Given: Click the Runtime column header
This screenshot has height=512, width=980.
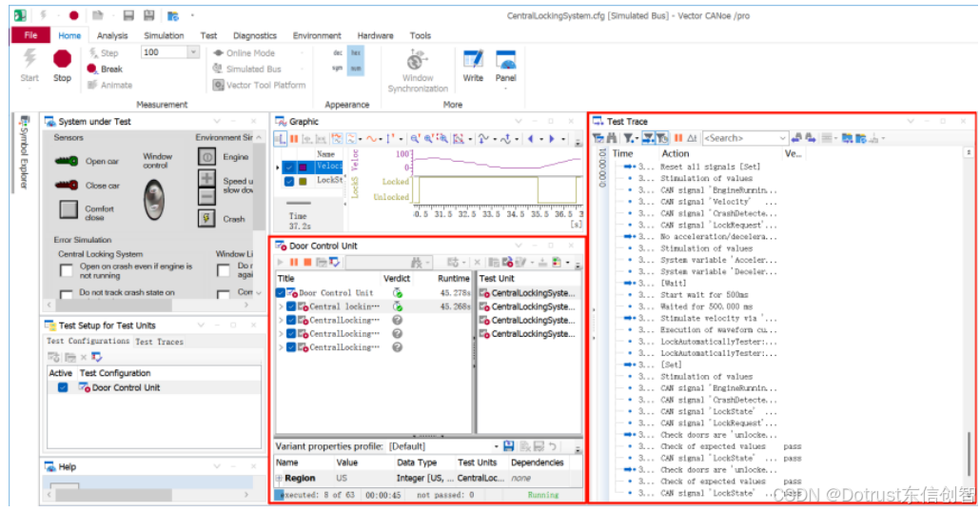Looking at the screenshot, I should tap(453, 278).
